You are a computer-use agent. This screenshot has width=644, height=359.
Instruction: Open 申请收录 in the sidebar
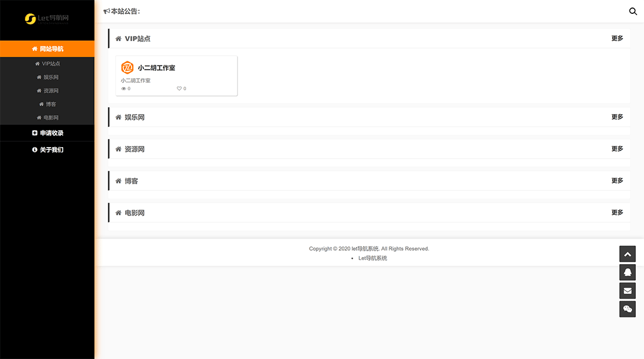[48, 133]
